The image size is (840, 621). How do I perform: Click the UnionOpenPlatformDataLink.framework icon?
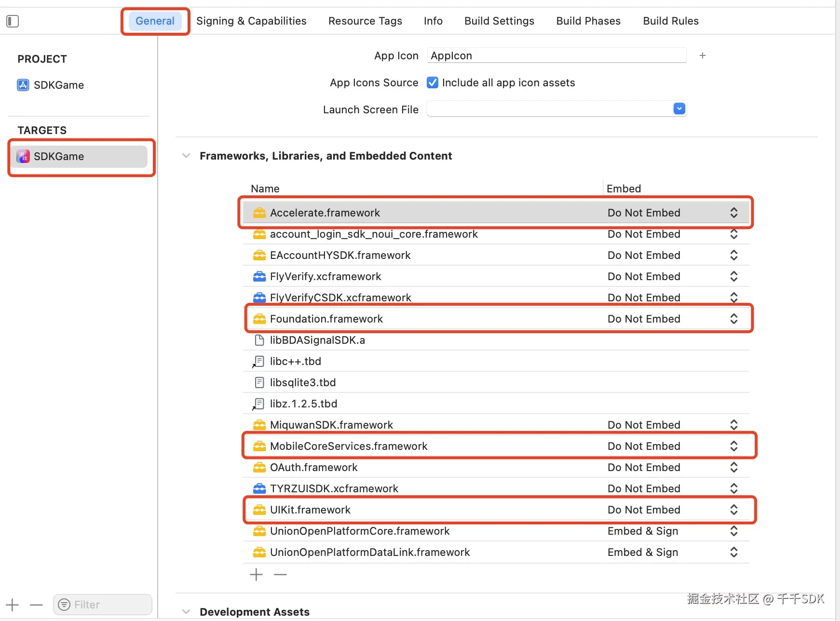[x=259, y=553]
